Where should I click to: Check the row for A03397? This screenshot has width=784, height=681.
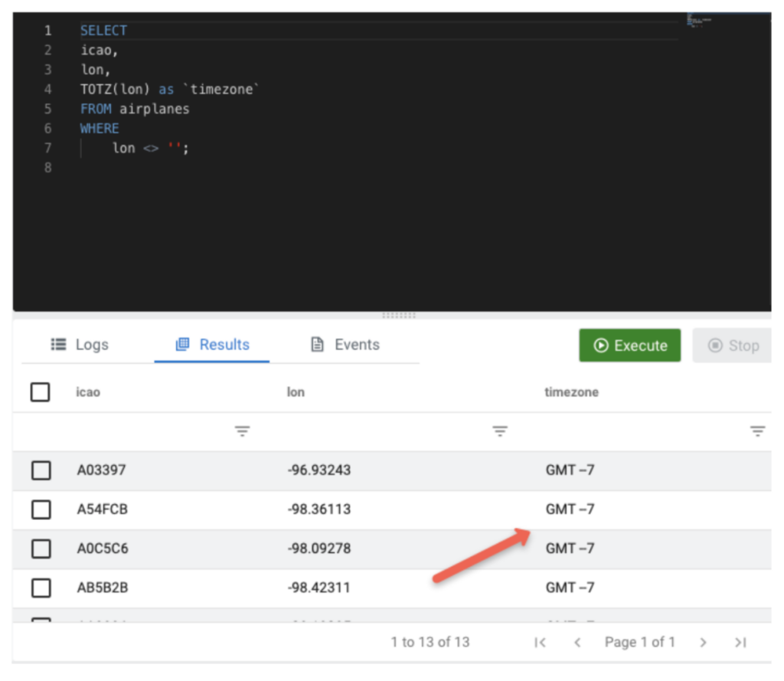tap(41, 470)
